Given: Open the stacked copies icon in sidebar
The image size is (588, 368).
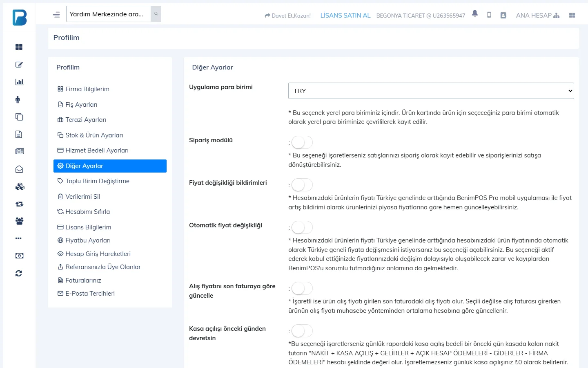Looking at the screenshot, I should pos(19,117).
